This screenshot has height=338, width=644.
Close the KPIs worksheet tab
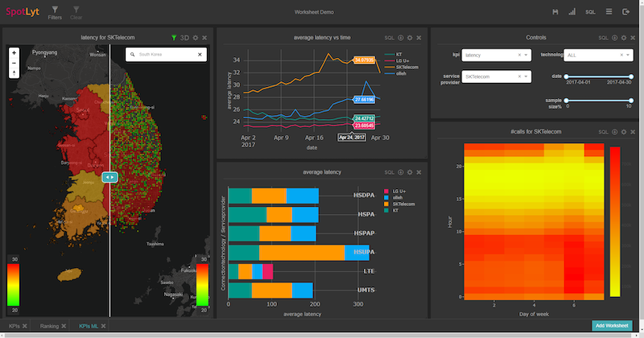[x=25, y=326]
